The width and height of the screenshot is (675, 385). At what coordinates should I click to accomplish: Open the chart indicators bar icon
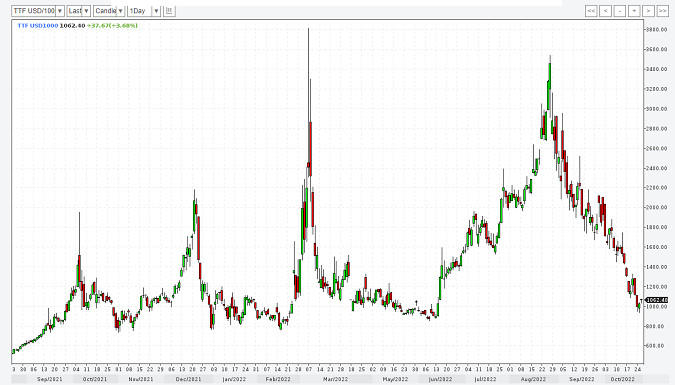coord(169,11)
